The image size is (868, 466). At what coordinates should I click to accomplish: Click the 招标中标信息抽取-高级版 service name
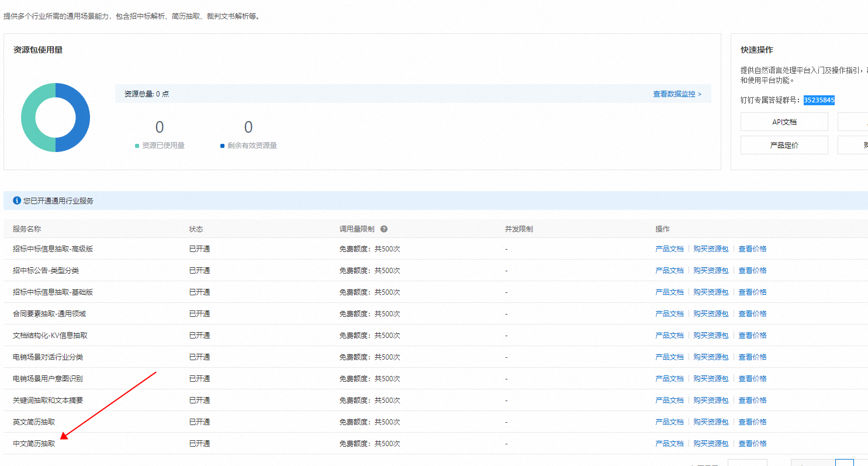point(53,248)
